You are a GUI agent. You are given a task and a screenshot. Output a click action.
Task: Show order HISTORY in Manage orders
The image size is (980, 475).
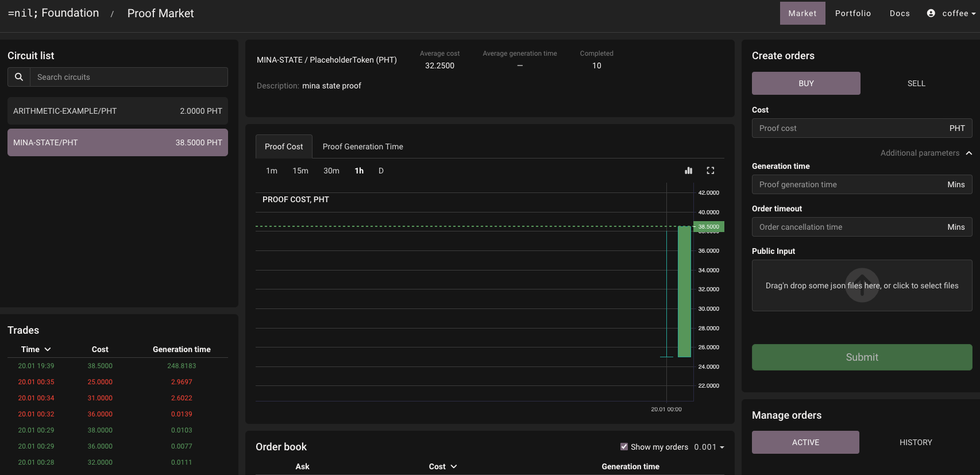point(916,442)
